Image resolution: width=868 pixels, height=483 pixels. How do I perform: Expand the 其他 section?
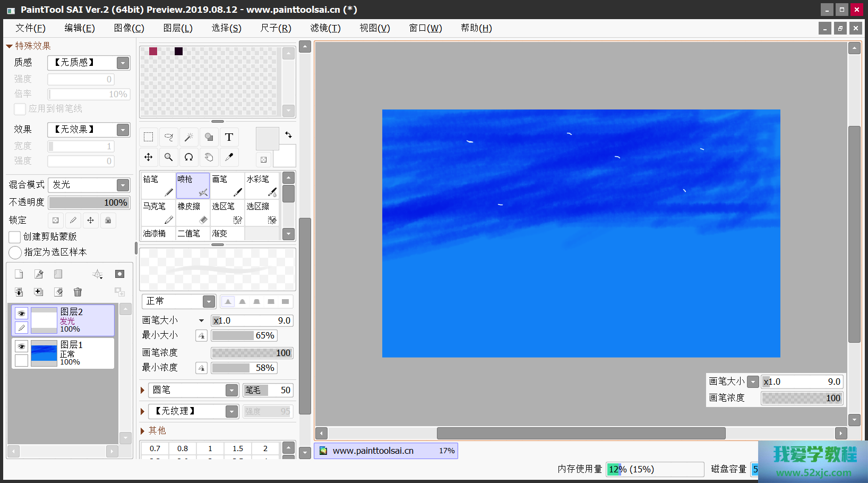coord(143,431)
